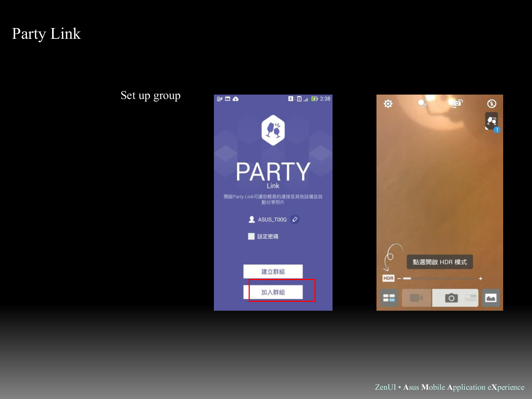Switch between front and rear camera

457,103
